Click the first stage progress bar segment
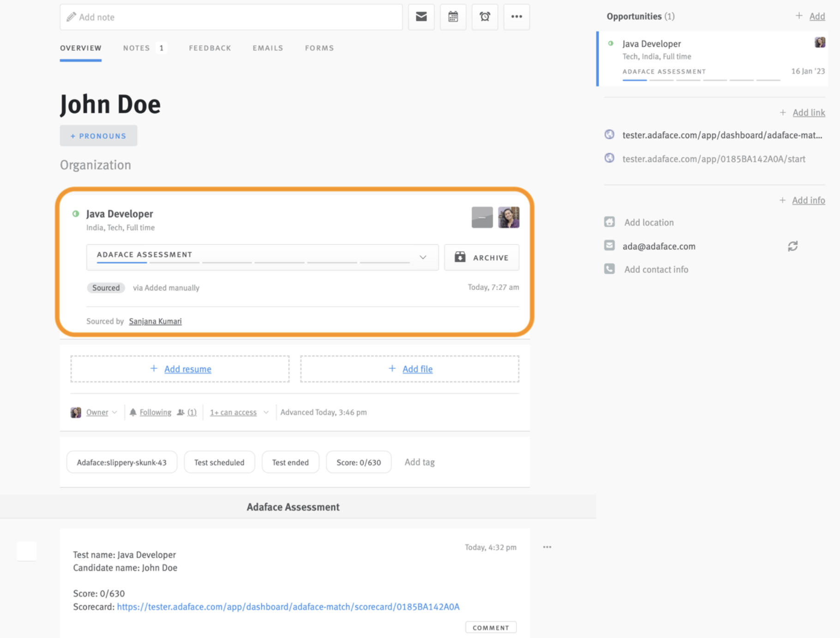 [121, 263]
